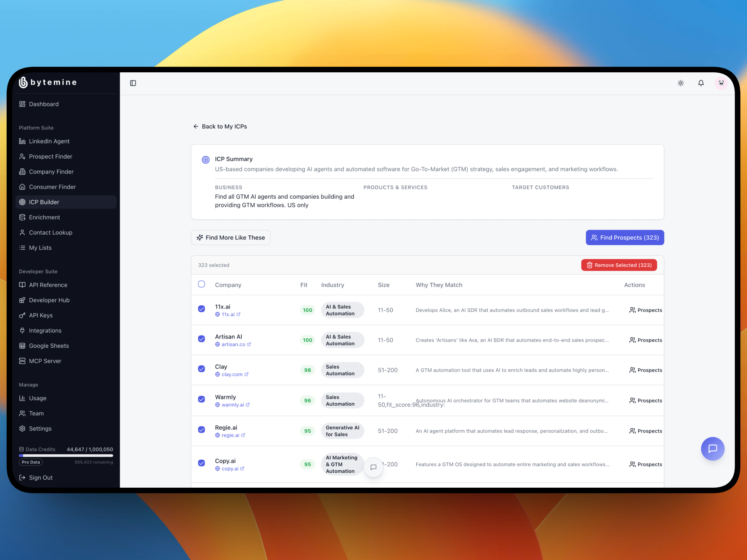Toggle the sidebar collapse icon
The image size is (747, 560).
(133, 83)
